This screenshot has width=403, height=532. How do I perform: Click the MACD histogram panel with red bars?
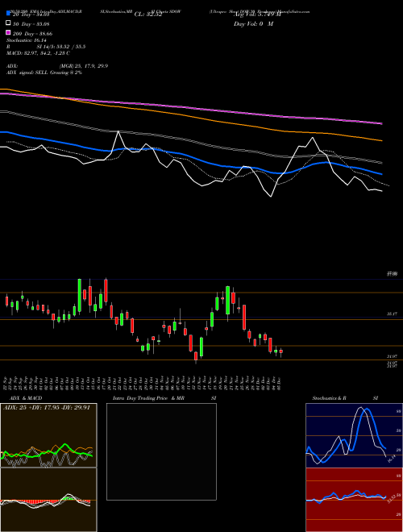pos(48,500)
